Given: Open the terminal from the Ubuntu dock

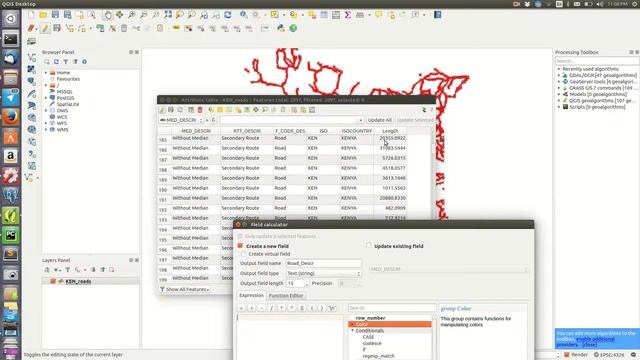Looking at the screenshot, I should point(11,39).
